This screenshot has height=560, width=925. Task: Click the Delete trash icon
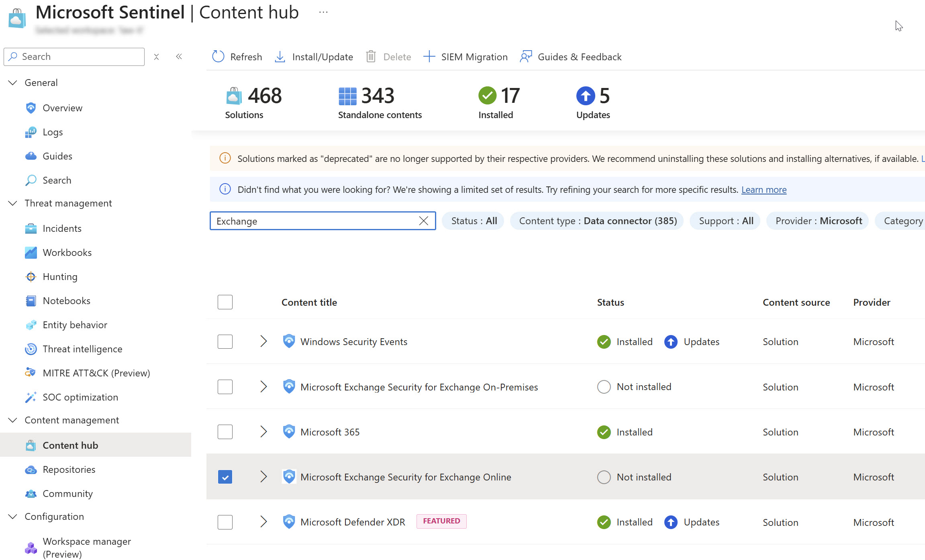click(371, 57)
